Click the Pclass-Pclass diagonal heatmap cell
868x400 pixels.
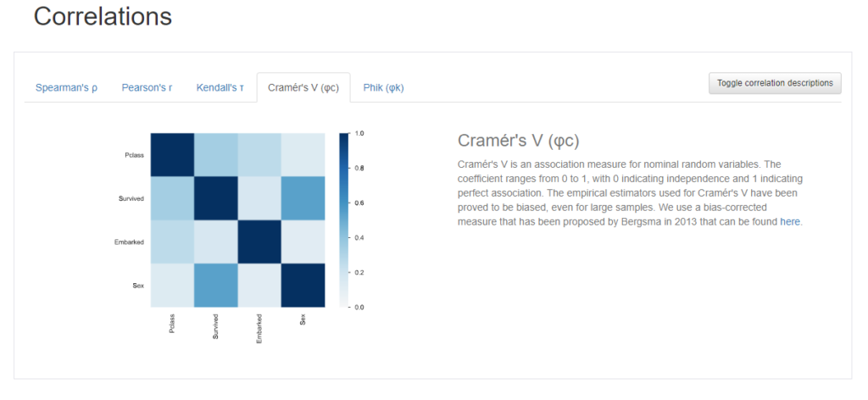tap(172, 155)
